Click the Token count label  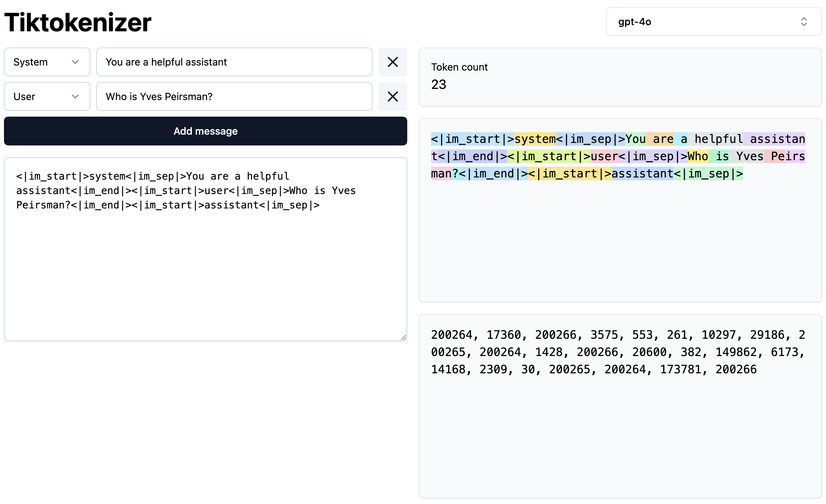tap(459, 67)
